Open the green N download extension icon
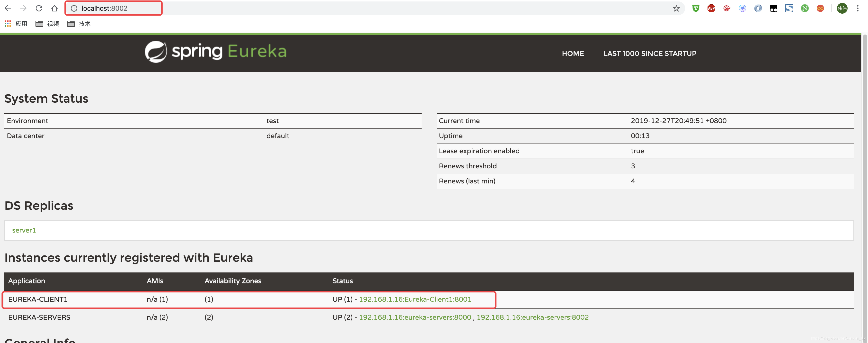 tap(805, 9)
